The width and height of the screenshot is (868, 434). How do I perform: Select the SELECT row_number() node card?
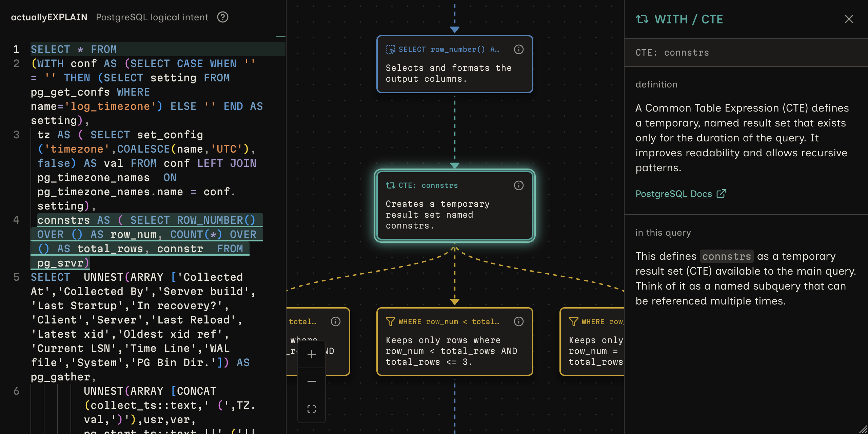pos(455,64)
